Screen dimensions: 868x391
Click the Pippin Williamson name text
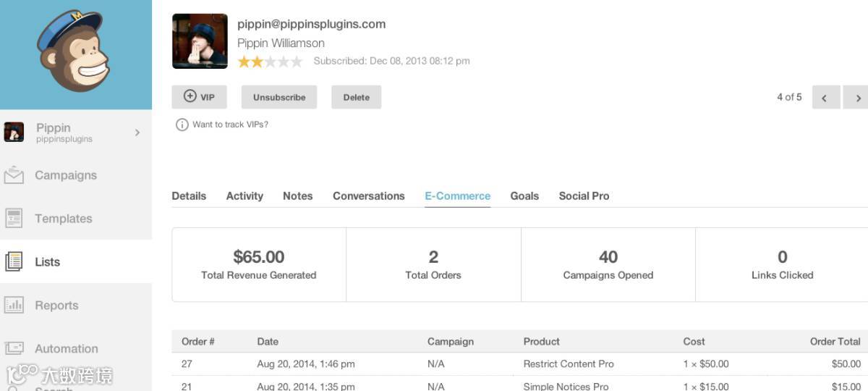(281, 43)
